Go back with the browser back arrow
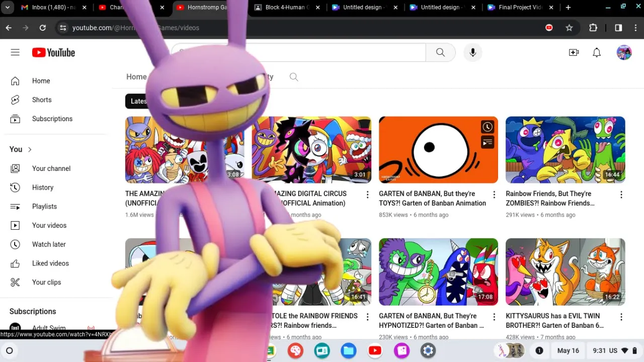This screenshot has height=362, width=644. pos(9,28)
